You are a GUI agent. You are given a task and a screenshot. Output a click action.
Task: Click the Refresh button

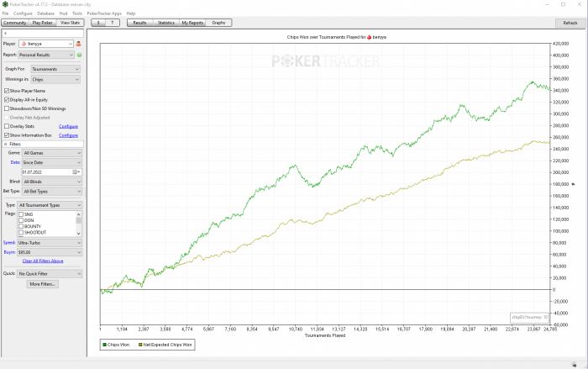pyautogui.click(x=570, y=23)
